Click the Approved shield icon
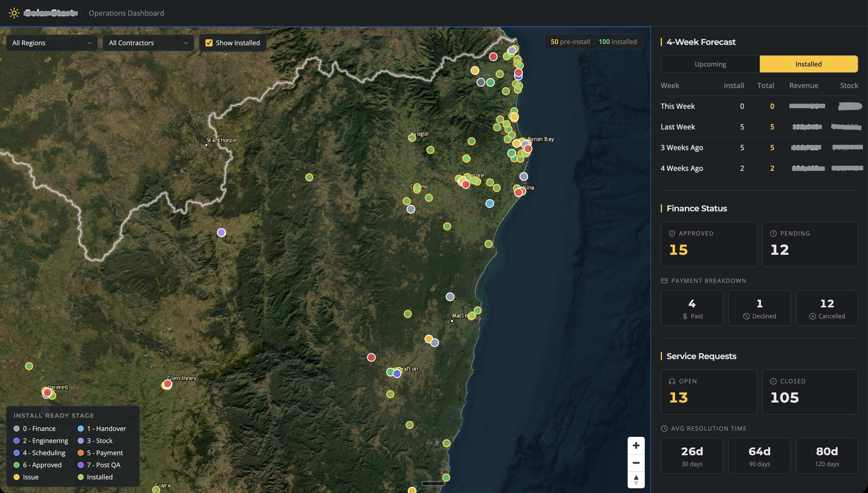The width and height of the screenshot is (868, 493). point(672,233)
